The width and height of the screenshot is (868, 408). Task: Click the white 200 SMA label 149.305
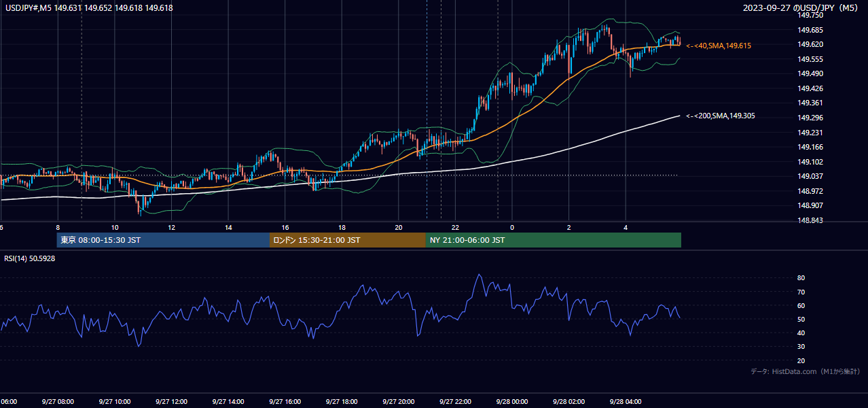721,116
